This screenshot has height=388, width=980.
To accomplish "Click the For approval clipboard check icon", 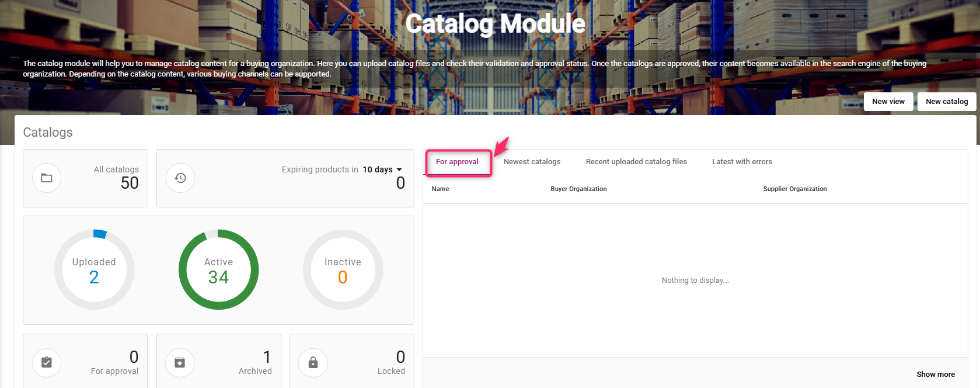I will point(47,363).
